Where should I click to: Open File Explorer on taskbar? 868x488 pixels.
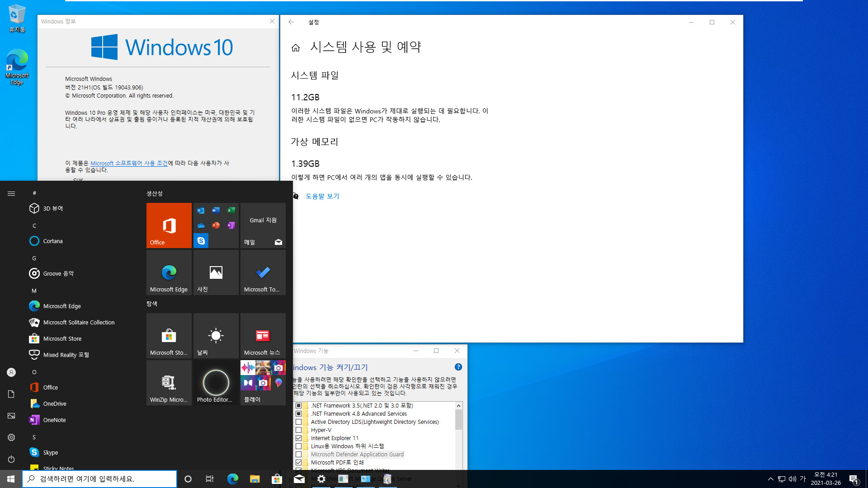coord(255,479)
